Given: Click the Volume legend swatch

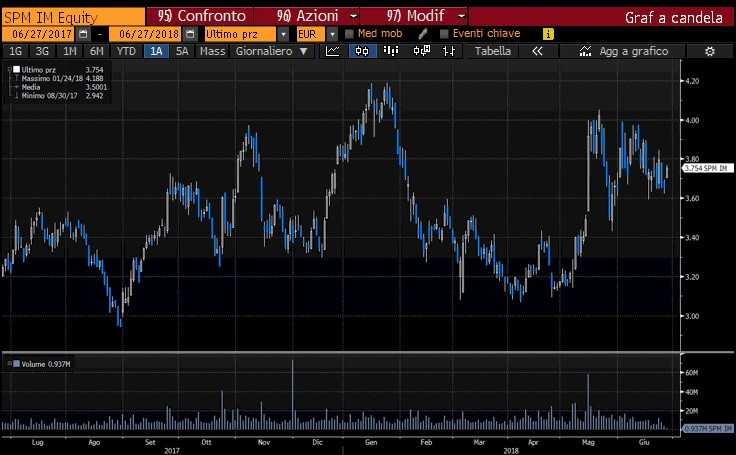Looking at the screenshot, I should pos(16,363).
